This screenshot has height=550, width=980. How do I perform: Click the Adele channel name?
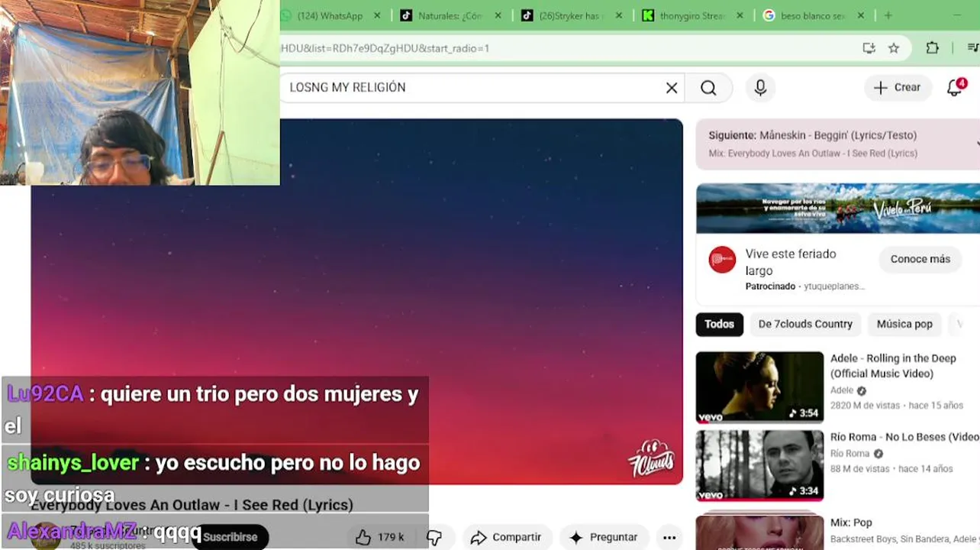842,390
